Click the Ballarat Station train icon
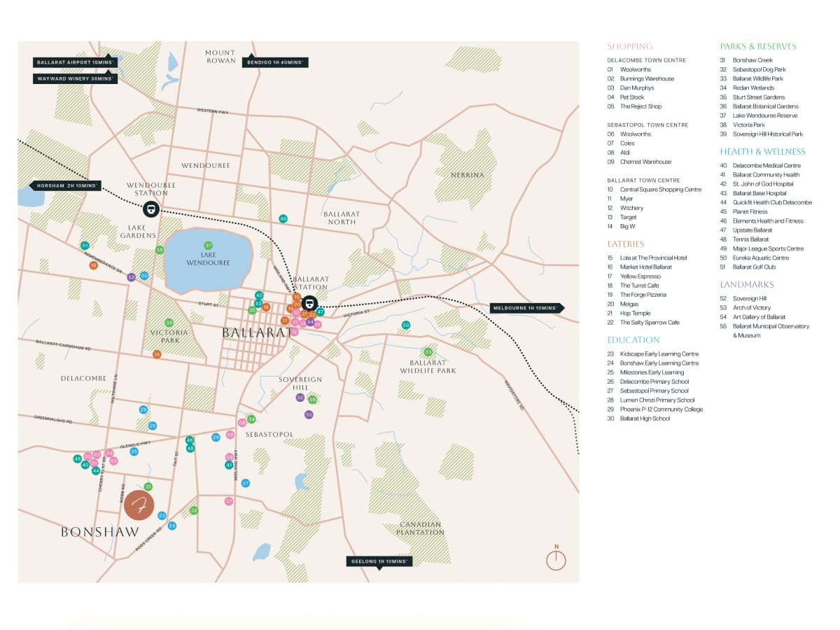The height and width of the screenshot is (630, 840). 309,304
